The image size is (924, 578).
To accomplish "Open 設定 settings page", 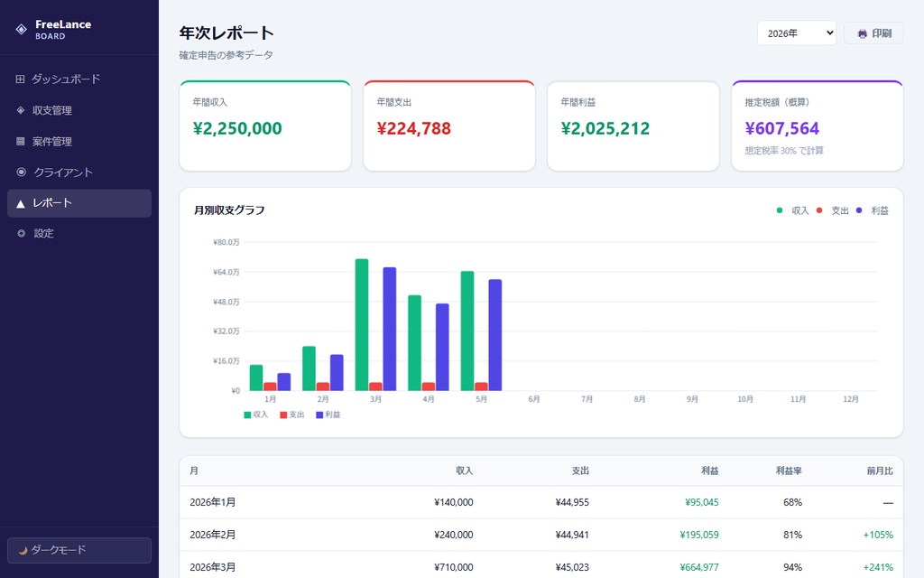I will pos(79,234).
